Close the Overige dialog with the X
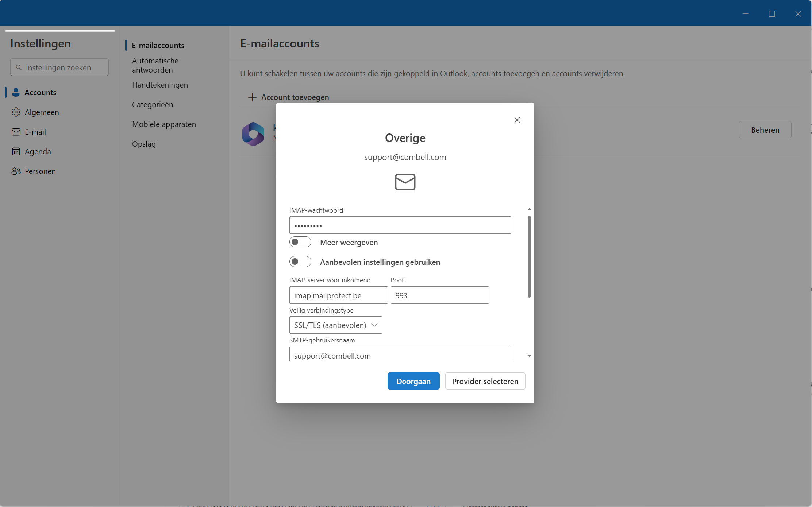The image size is (812, 507). coord(517,120)
